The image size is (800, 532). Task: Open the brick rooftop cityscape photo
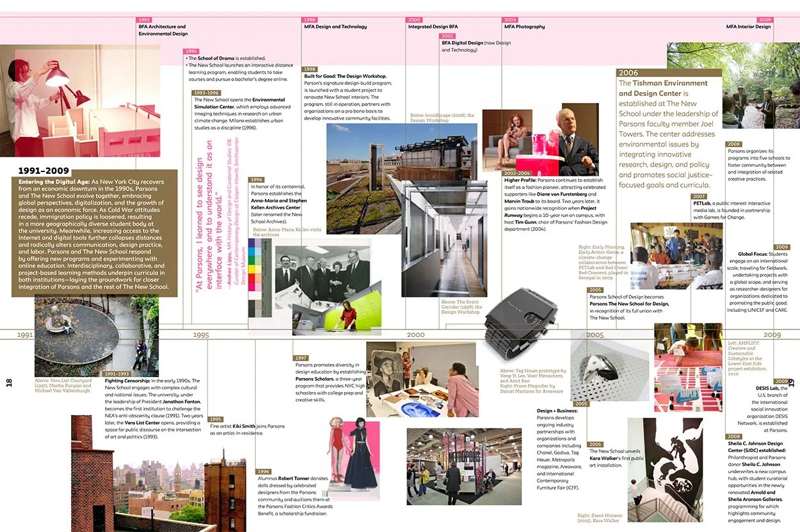(158, 474)
